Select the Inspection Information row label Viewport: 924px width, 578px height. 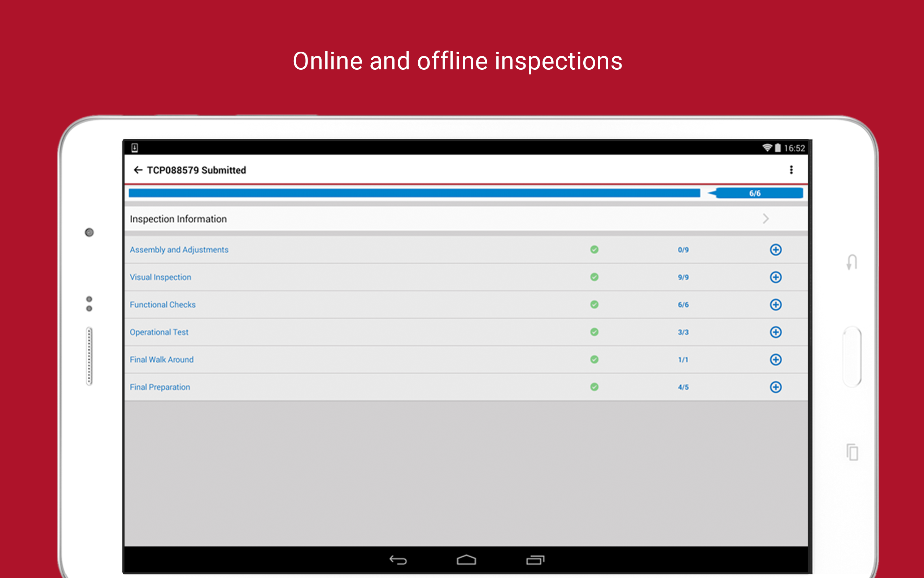pos(178,219)
